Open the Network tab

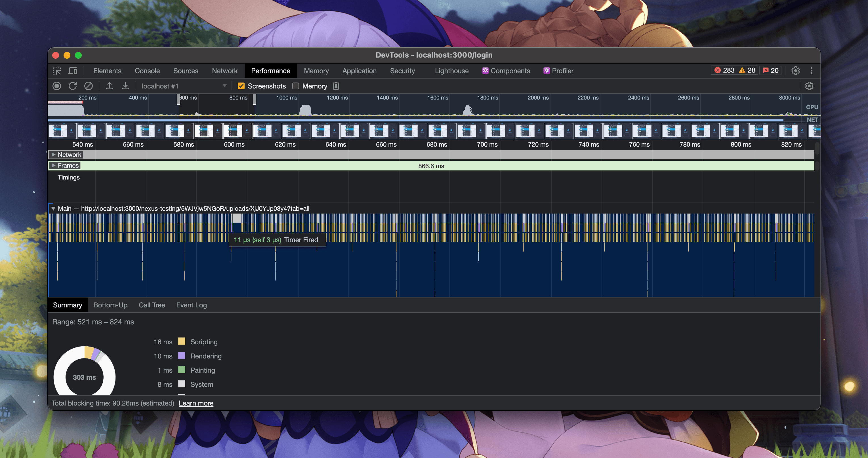(225, 71)
